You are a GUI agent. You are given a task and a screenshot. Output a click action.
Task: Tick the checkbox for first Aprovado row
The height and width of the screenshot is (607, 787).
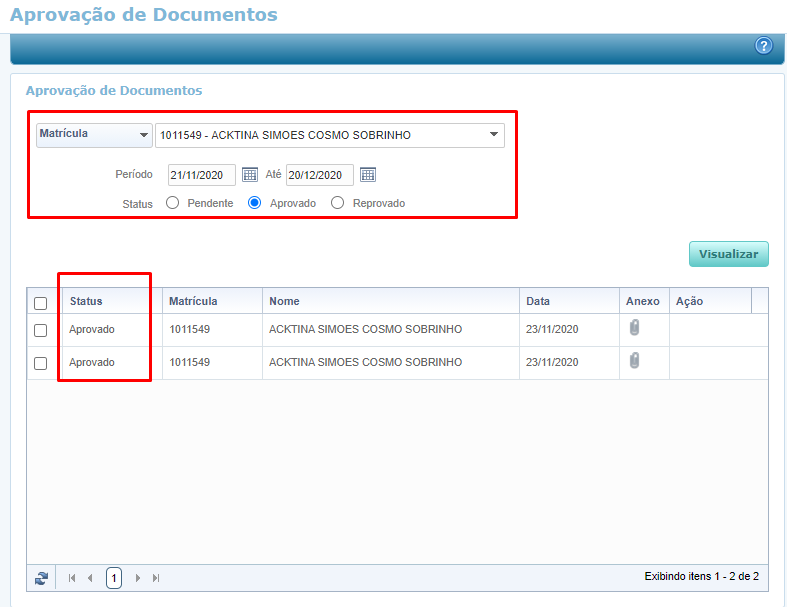[41, 330]
